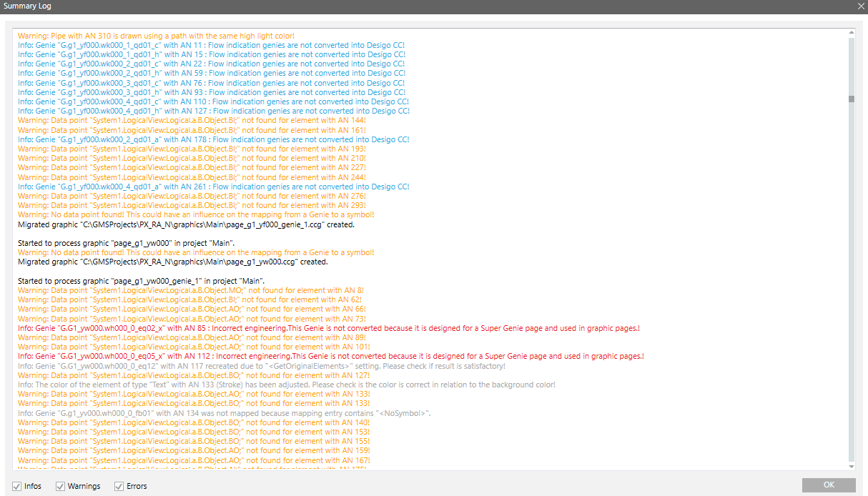The width and height of the screenshot is (868, 496).
Task: Click the Genie AN 178 info line
Action: pyautogui.click(x=213, y=139)
